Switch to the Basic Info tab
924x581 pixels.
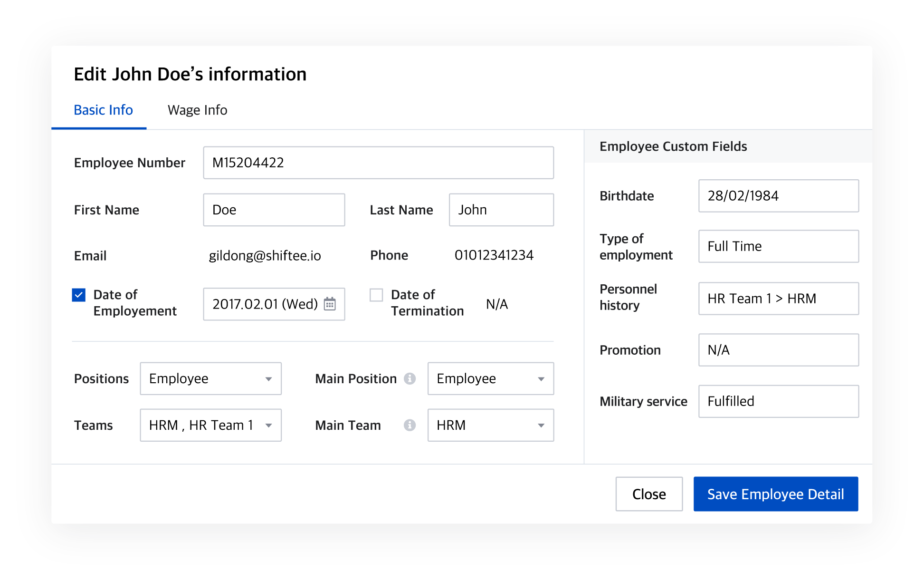[103, 110]
